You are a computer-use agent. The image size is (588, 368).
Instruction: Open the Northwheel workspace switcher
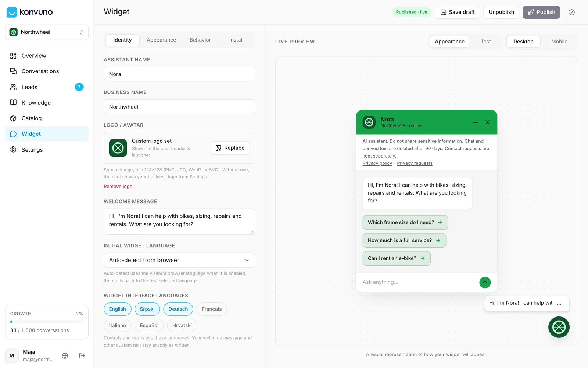(x=47, y=32)
